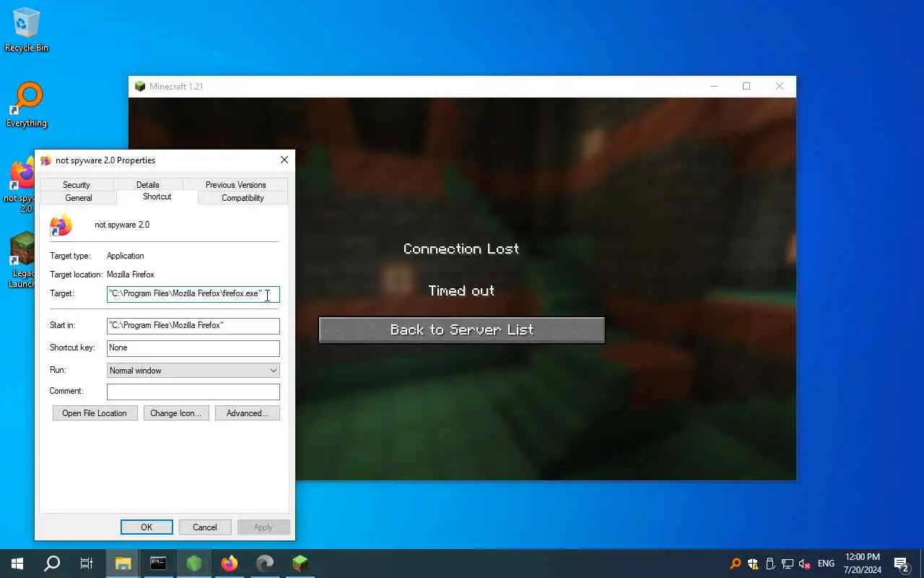Viewport: 924px width, 578px height.
Task: Click the 'Timed out' message in Minecraft
Action: pyautogui.click(x=461, y=291)
